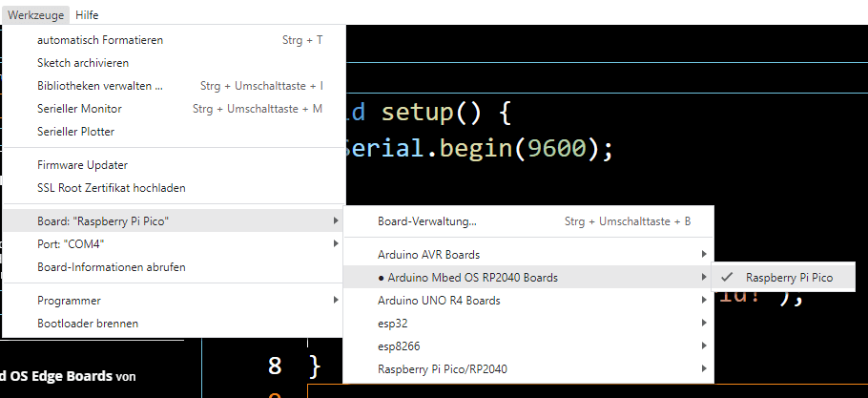Open the Werkzeuge menu
The height and width of the screenshot is (398, 868).
pos(35,15)
